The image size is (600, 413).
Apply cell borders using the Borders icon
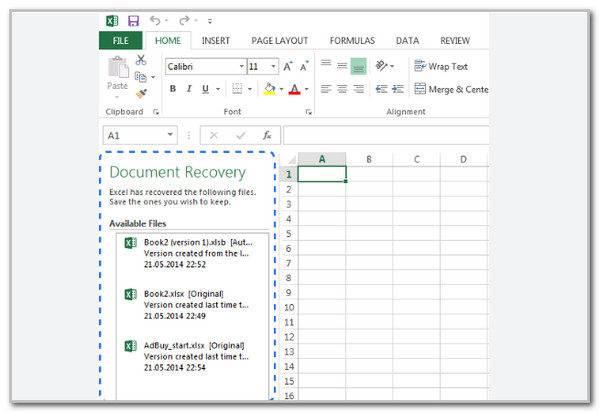[237, 89]
